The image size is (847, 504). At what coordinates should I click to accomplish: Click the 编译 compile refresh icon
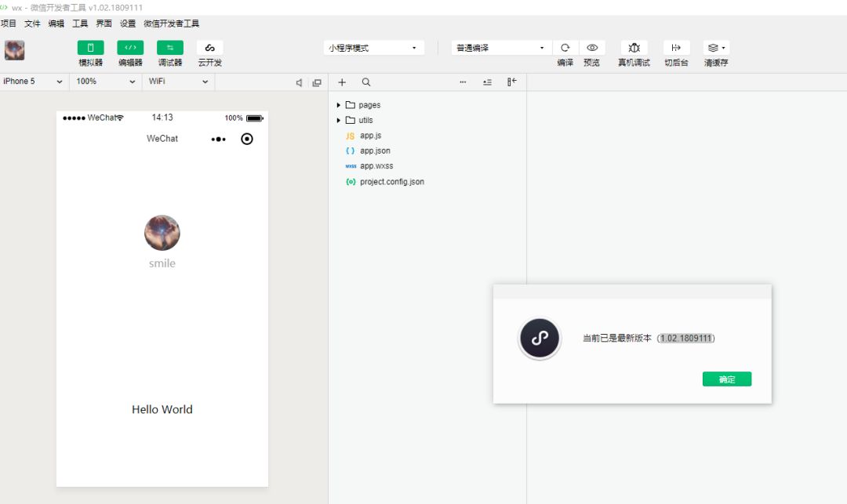(565, 48)
